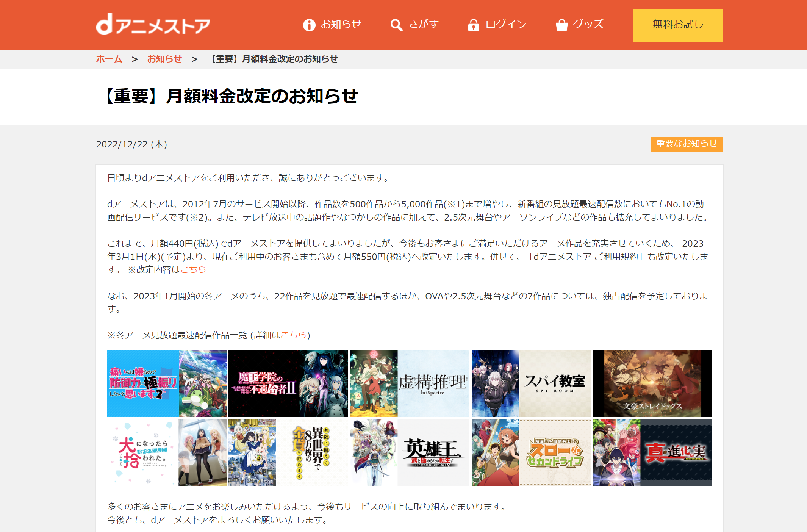Screen dimensions: 807x532
Task: Click the 重要なお知らせ category tag
Action: (687, 144)
